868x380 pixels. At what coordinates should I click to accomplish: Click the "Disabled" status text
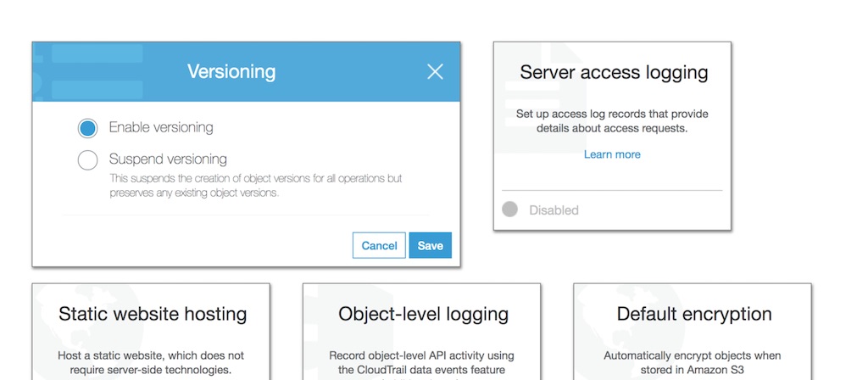554,210
